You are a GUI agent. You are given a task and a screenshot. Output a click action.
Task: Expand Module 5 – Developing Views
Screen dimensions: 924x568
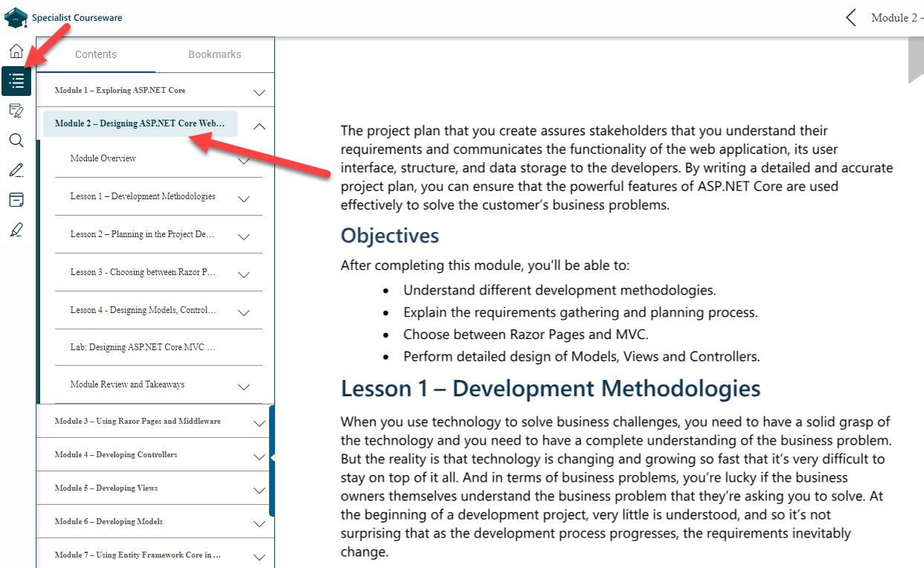[259, 488]
